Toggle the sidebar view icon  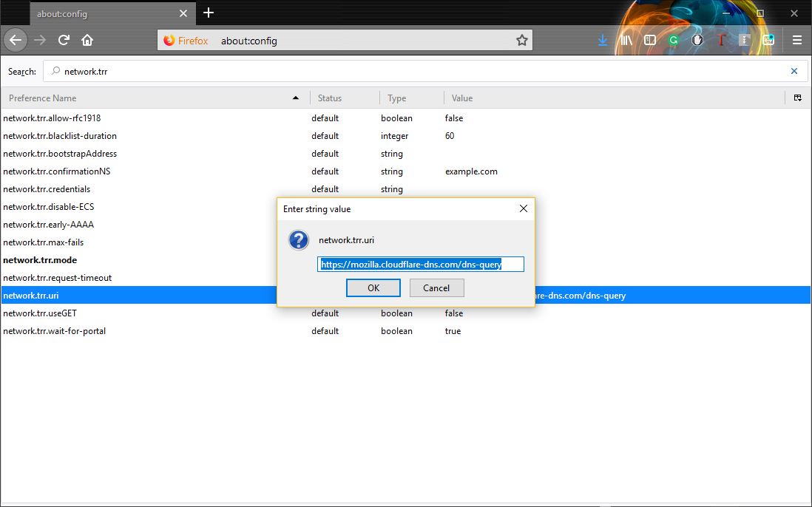coord(650,41)
